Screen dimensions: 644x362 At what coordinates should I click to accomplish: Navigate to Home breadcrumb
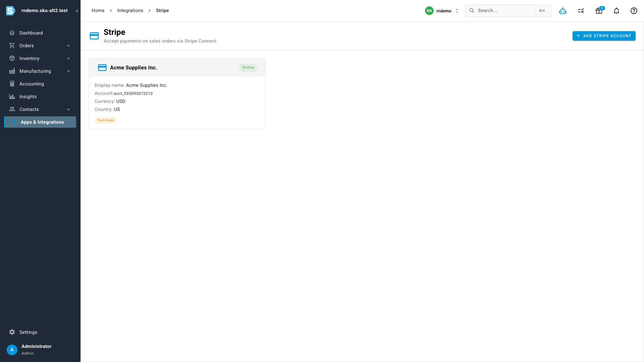coord(98,11)
